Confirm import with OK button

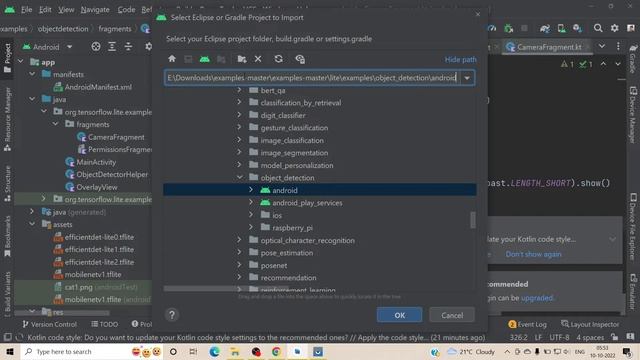(x=399, y=315)
